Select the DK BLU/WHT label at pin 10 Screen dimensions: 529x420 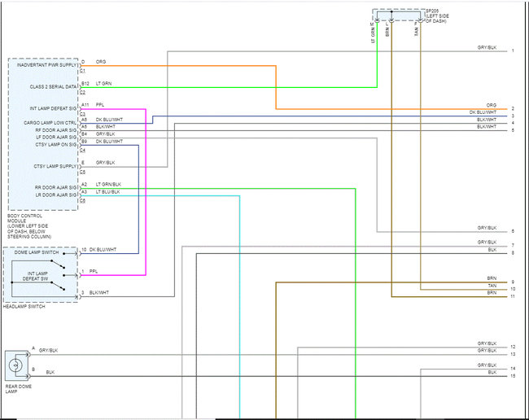(x=103, y=250)
